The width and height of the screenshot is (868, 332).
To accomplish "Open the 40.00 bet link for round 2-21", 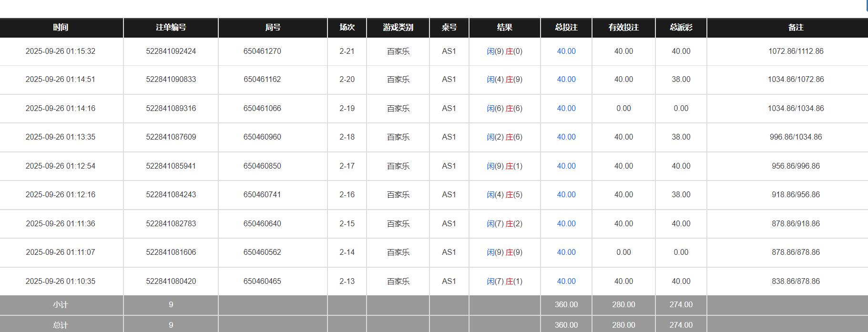I will (566, 51).
